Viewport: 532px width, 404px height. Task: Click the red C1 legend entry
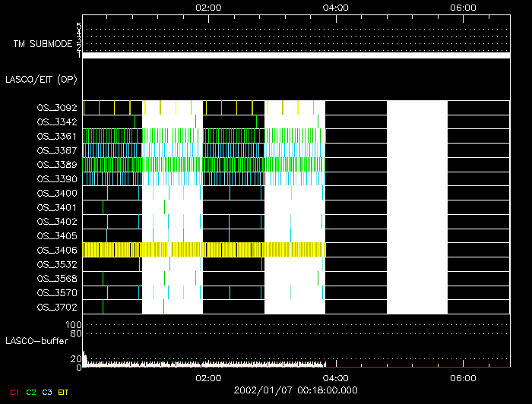tap(14, 390)
